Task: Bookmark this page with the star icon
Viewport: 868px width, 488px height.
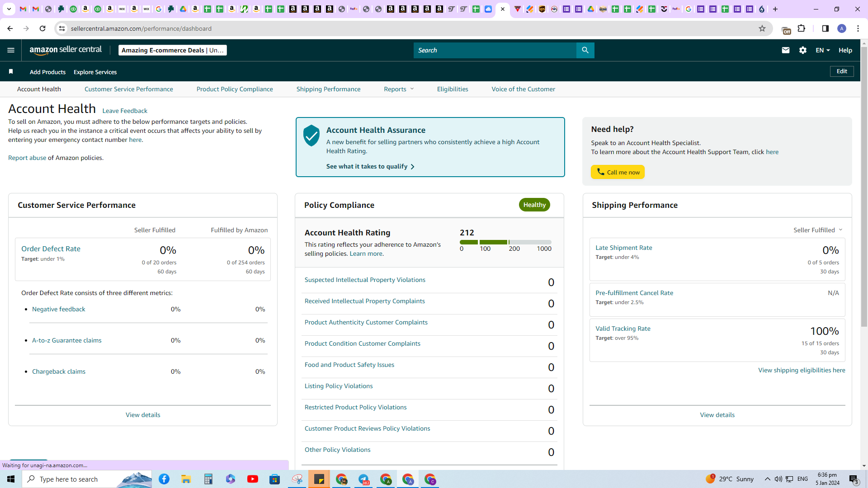Action: 762,28
